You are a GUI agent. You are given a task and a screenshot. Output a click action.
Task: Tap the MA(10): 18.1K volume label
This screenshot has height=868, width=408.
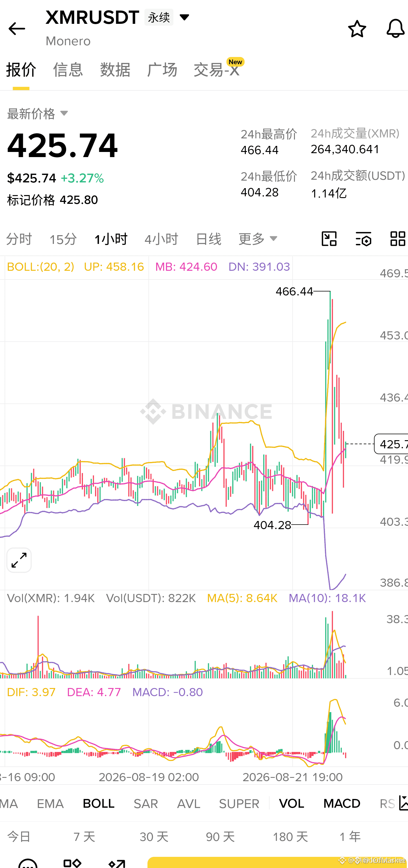coord(327,598)
